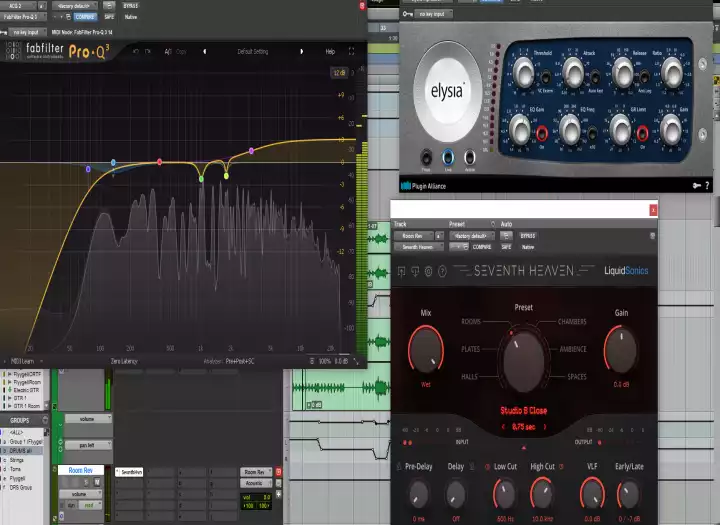Select the blue EQ band node
The image size is (720, 525).
pos(113,163)
